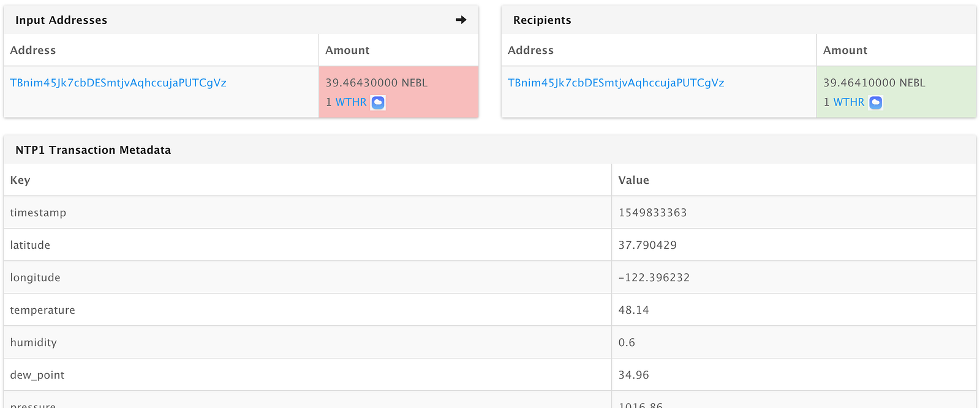Image resolution: width=980 pixels, height=408 pixels.
Task: Select the timestamp key cell
Action: point(307,213)
